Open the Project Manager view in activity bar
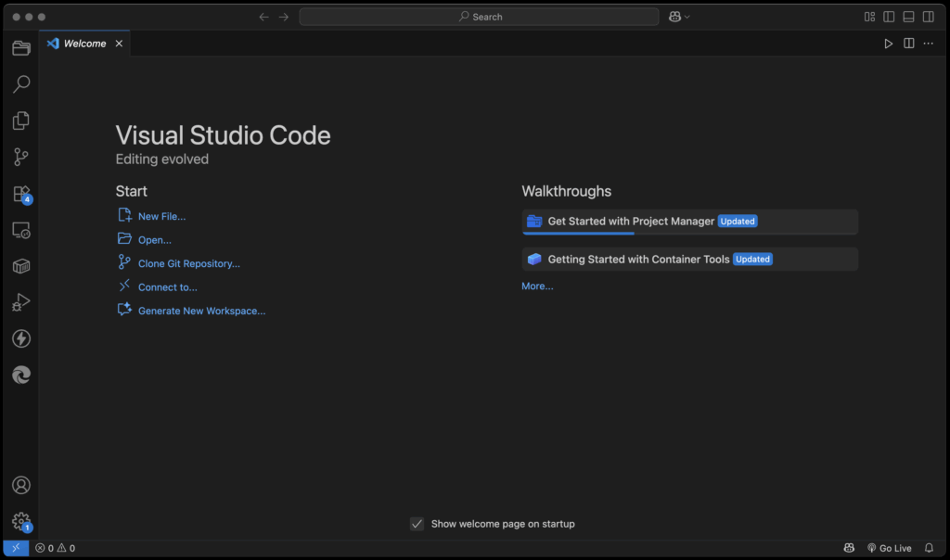The image size is (950, 560). click(x=21, y=48)
